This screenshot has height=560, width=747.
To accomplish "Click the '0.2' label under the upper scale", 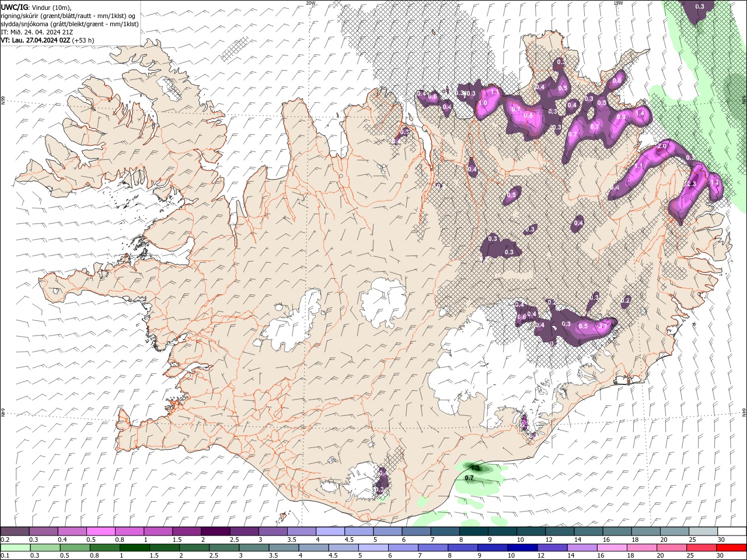I will coord(5,540).
